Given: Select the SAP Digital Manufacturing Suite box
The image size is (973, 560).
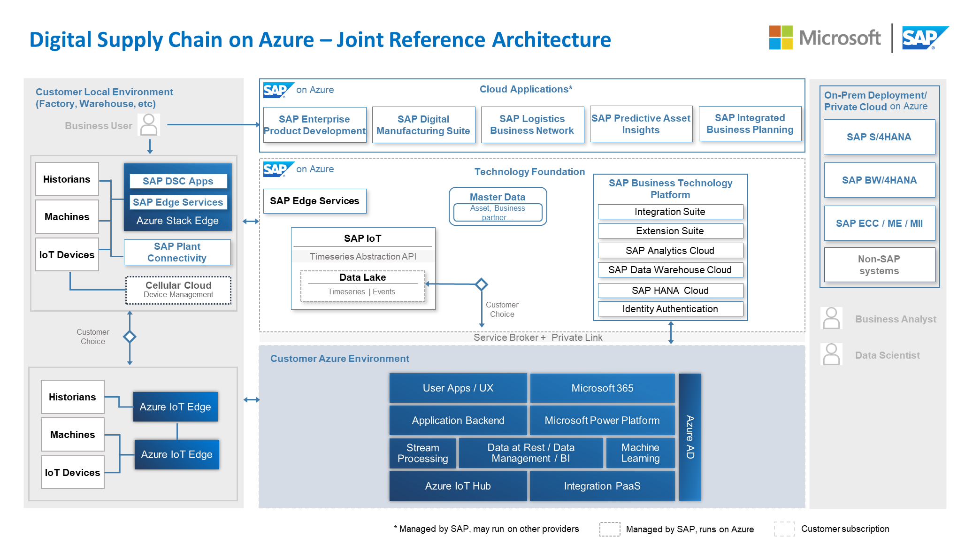Looking at the screenshot, I should pyautogui.click(x=423, y=125).
